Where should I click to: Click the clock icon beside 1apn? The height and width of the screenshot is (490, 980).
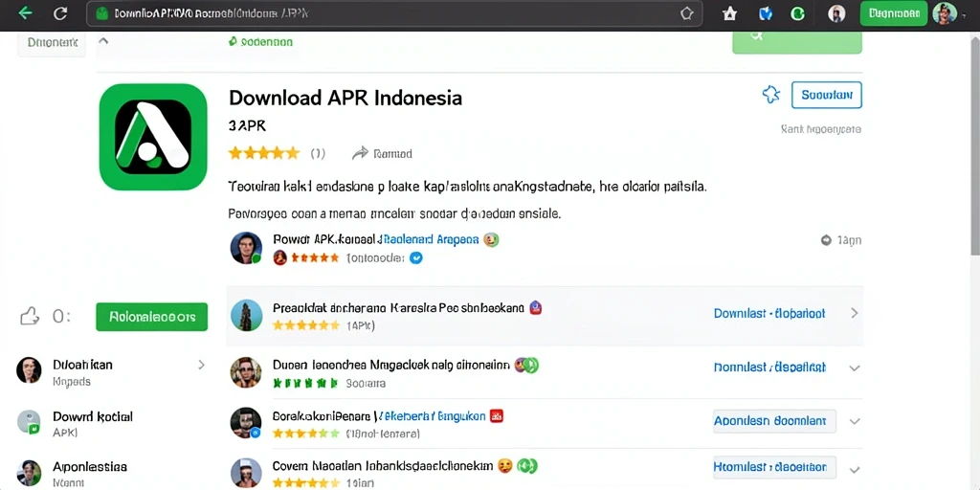click(x=826, y=240)
